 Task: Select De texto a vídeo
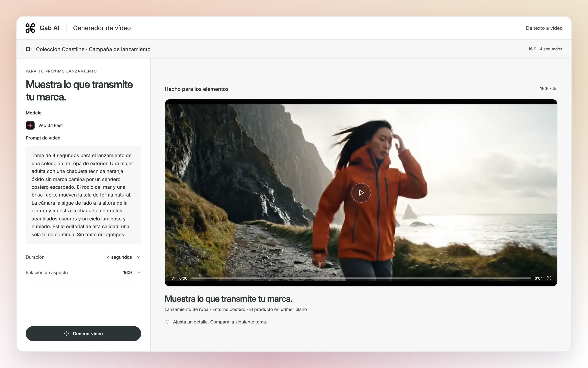(544, 28)
